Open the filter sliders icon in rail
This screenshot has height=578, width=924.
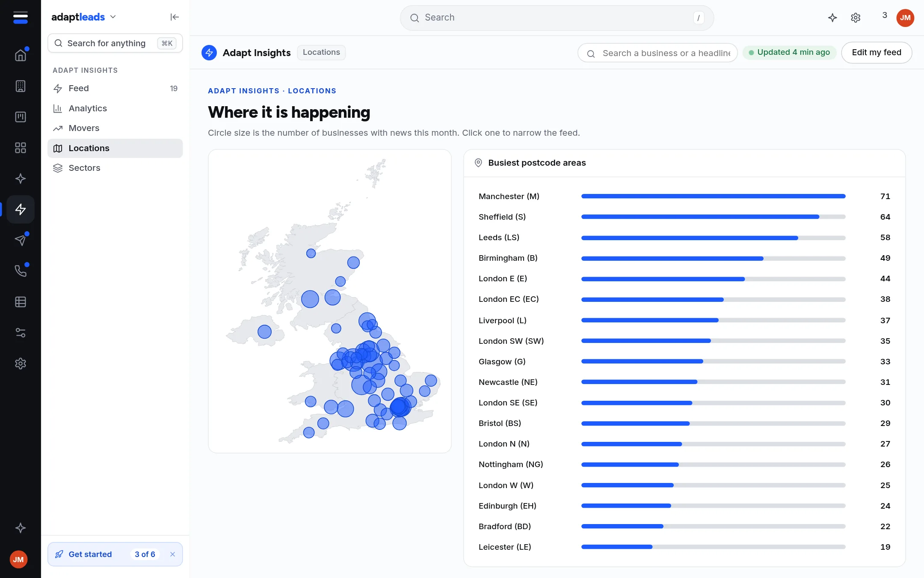pyautogui.click(x=21, y=333)
